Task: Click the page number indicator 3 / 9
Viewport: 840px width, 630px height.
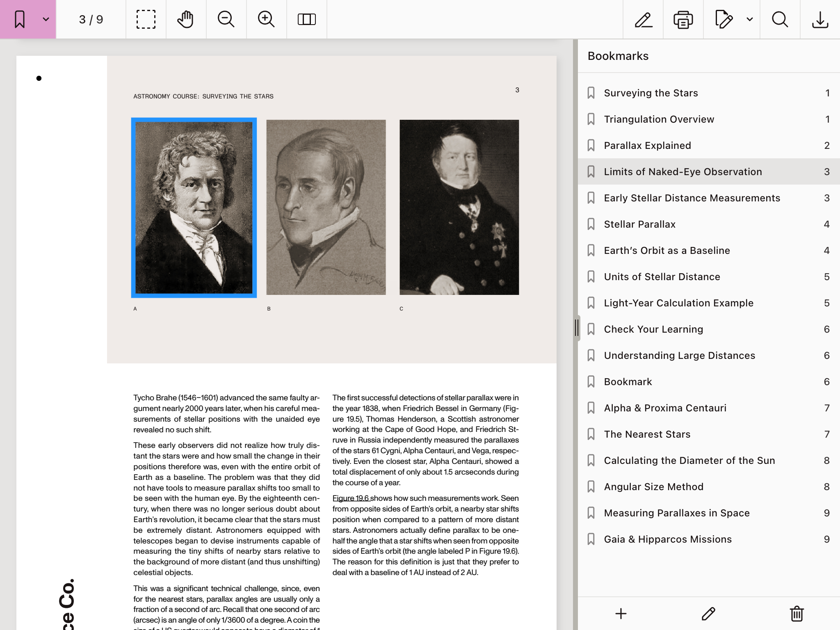Action: click(x=91, y=19)
